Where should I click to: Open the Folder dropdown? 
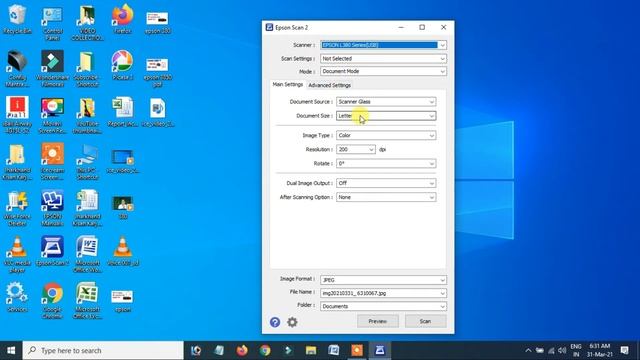click(x=383, y=306)
